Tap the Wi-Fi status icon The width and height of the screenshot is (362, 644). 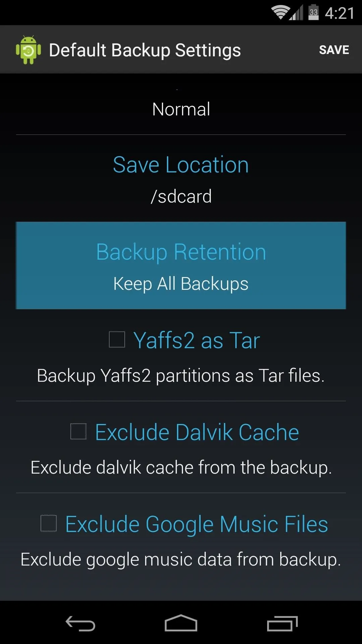[280, 13]
